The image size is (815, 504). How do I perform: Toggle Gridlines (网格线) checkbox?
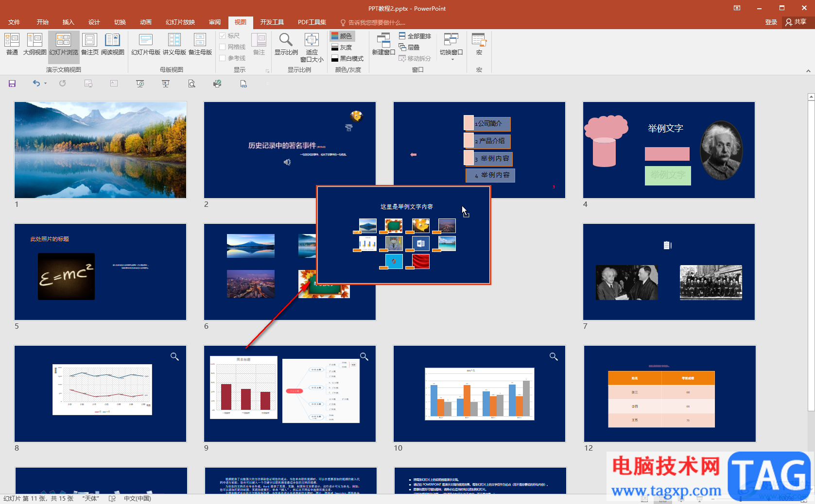coord(232,47)
